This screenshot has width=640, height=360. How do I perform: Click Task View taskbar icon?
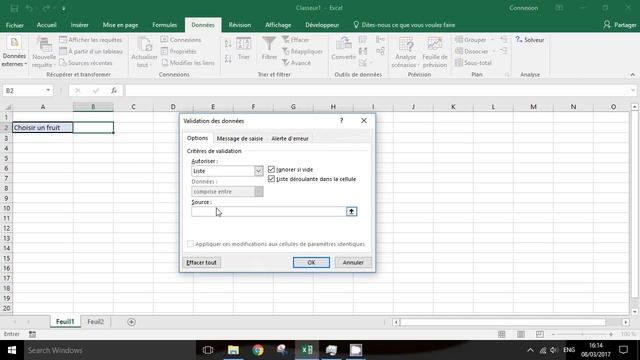tap(208, 350)
